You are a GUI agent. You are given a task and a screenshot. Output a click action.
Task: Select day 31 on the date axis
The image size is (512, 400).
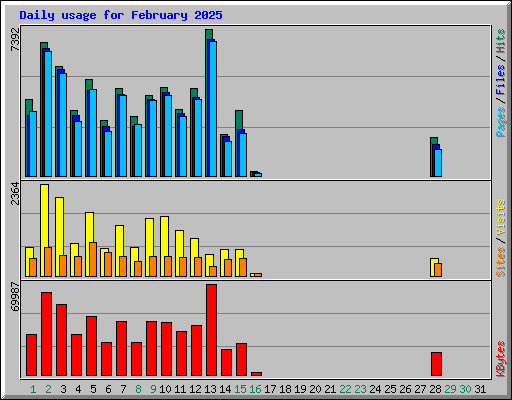(x=480, y=389)
